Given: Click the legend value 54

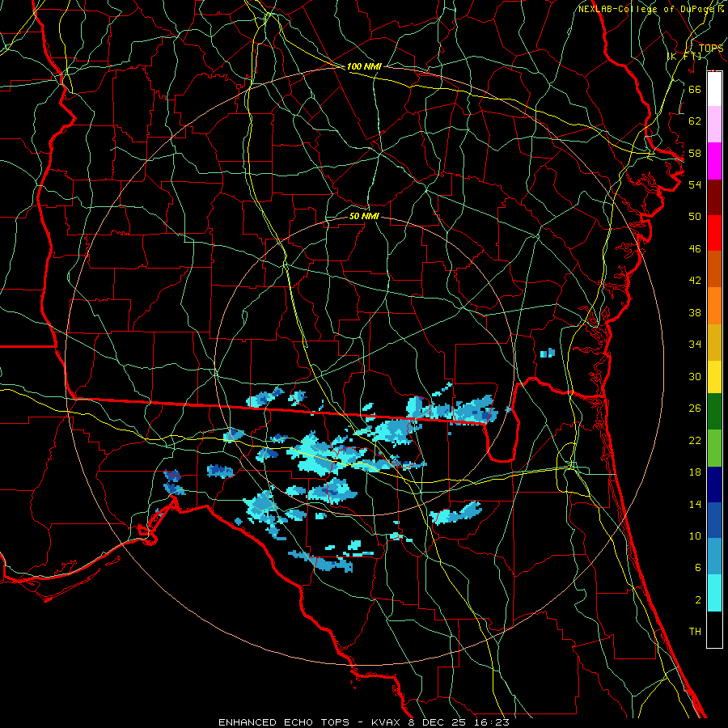Looking at the screenshot, I should 695,184.
